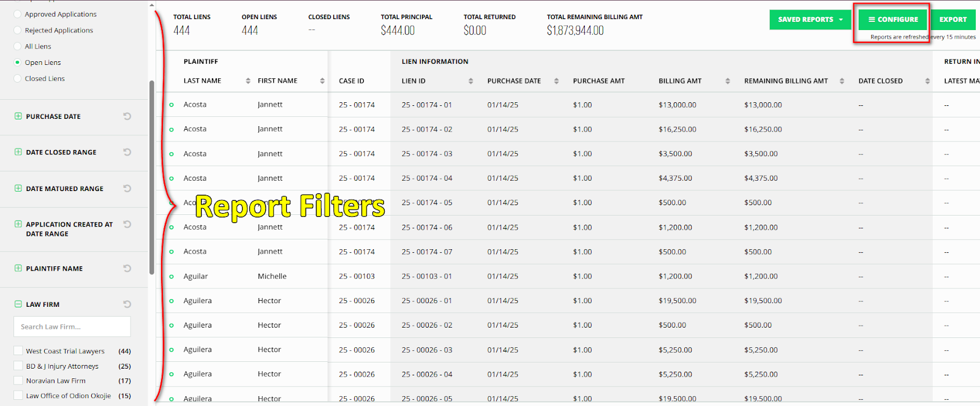Reset the Purchase Date filter
This screenshot has width=980, height=406.
(x=127, y=116)
